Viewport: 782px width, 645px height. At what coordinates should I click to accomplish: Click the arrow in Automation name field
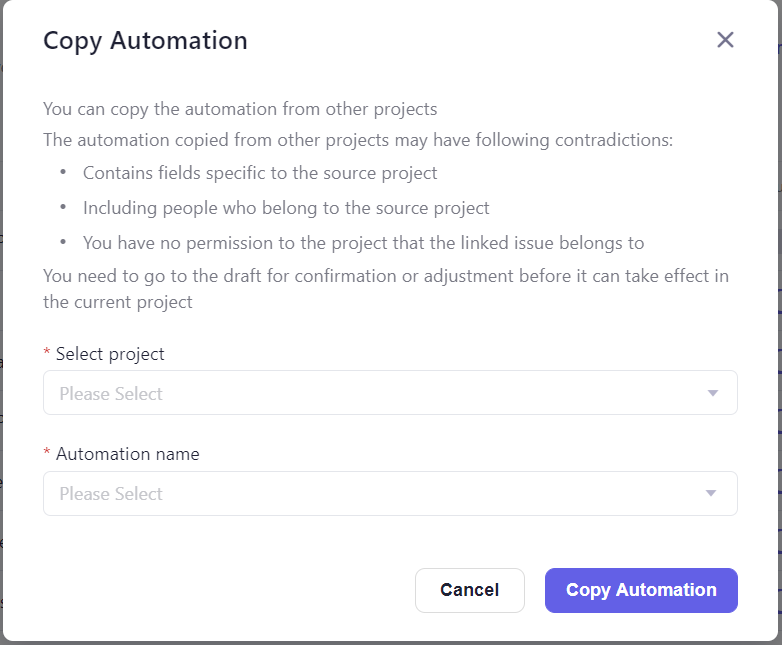tap(711, 493)
